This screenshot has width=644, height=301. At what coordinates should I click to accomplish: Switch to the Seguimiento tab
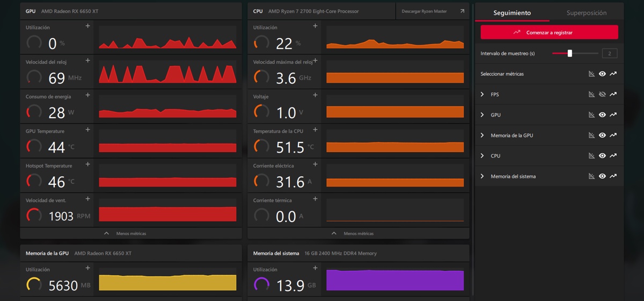point(512,12)
